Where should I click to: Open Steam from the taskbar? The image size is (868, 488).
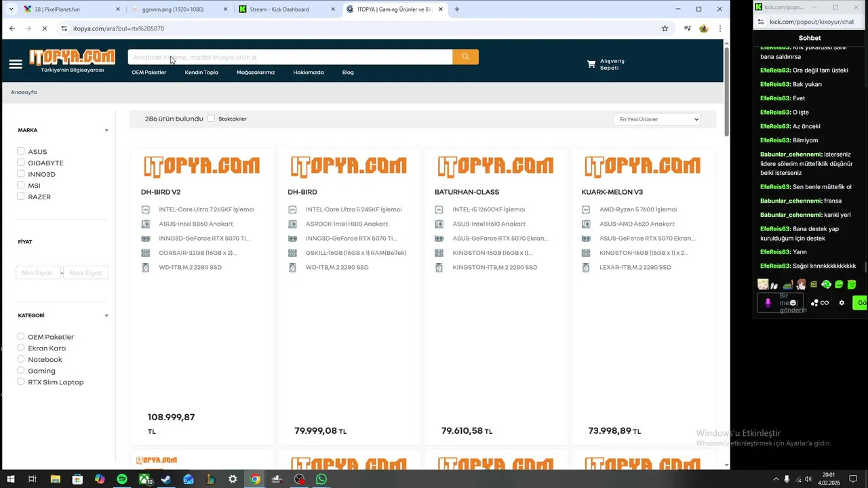point(165,479)
